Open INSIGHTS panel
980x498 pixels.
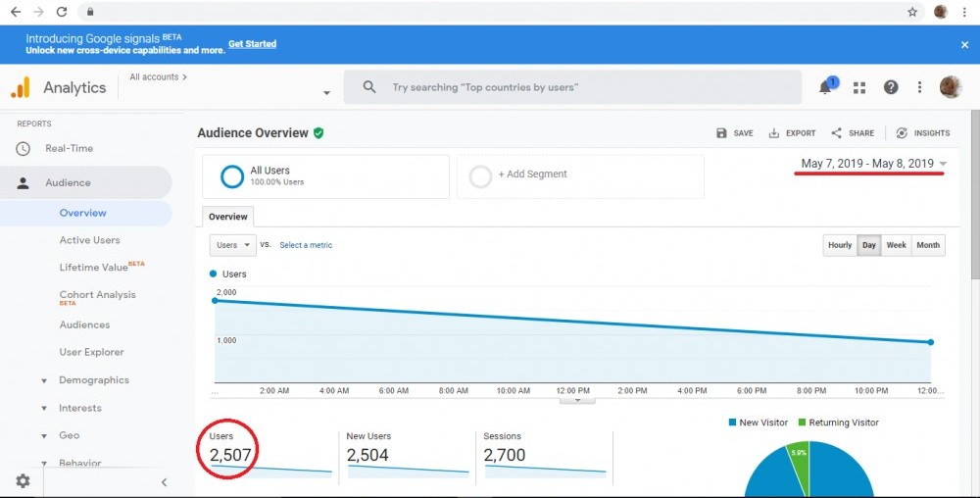tap(922, 133)
